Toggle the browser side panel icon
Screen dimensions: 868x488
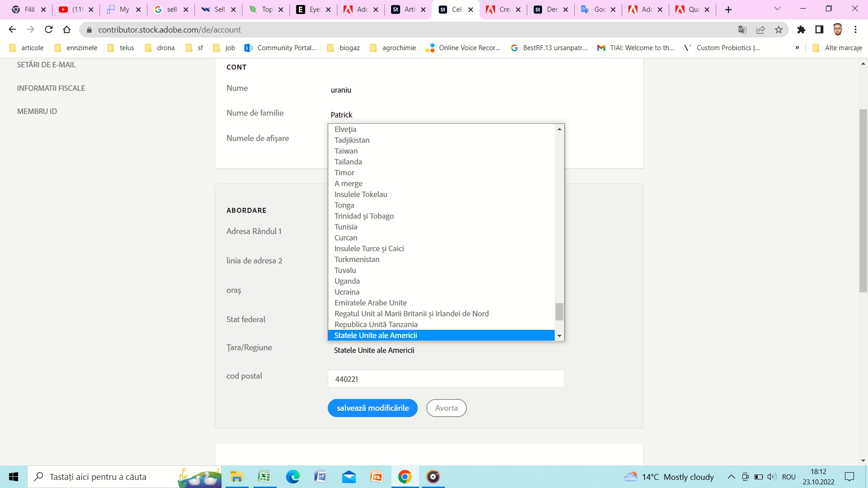point(819,30)
